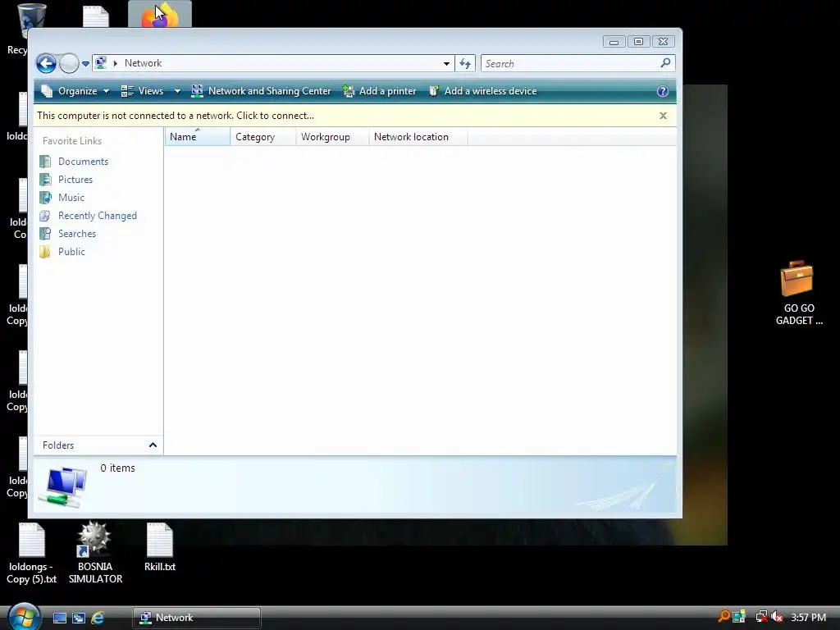Screen dimensions: 840x630
Task: Click the Searches folder icon
Action: (x=46, y=234)
